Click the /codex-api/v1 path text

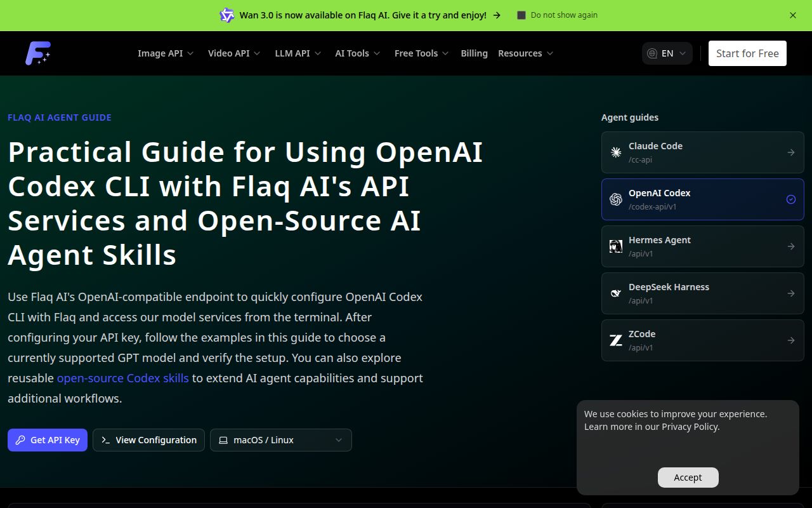coord(652,207)
